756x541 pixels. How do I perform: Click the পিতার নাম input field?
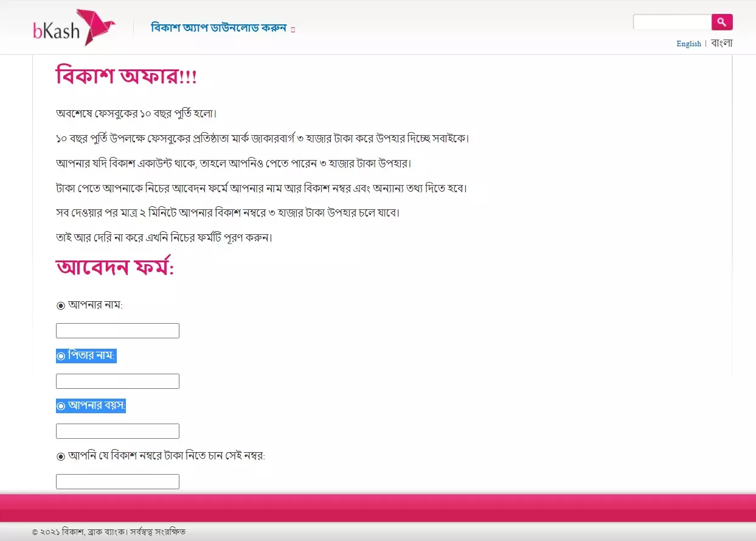point(117,382)
